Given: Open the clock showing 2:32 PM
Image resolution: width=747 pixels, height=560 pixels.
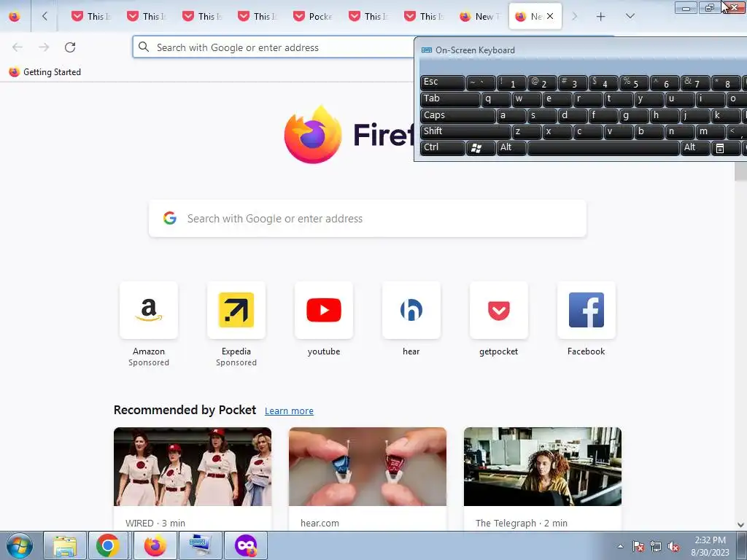Looking at the screenshot, I should pyautogui.click(x=710, y=546).
